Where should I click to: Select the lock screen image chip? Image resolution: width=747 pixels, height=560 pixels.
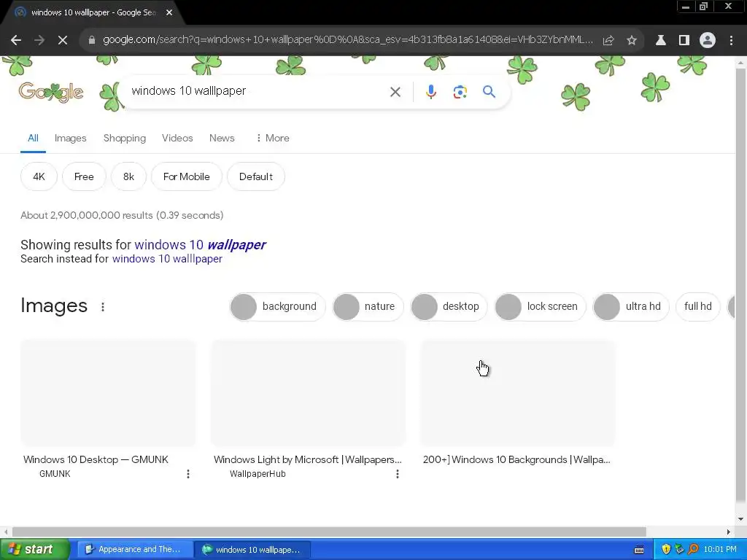(x=541, y=307)
